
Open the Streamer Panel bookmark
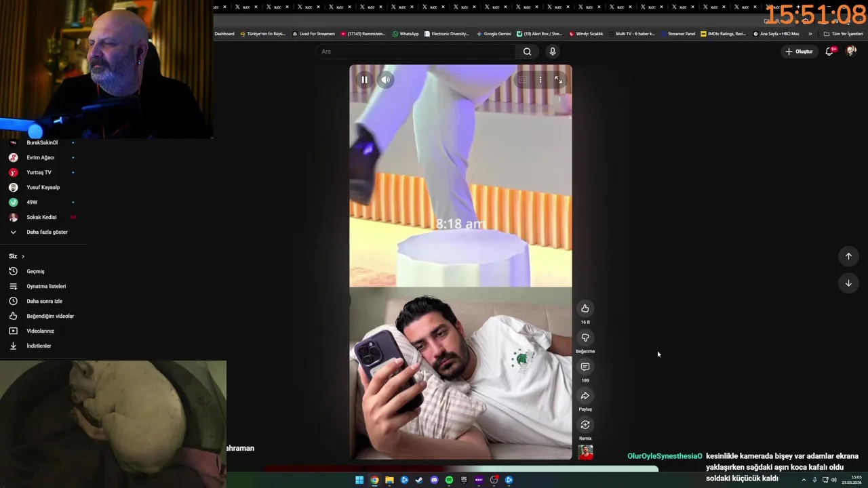tap(678, 34)
